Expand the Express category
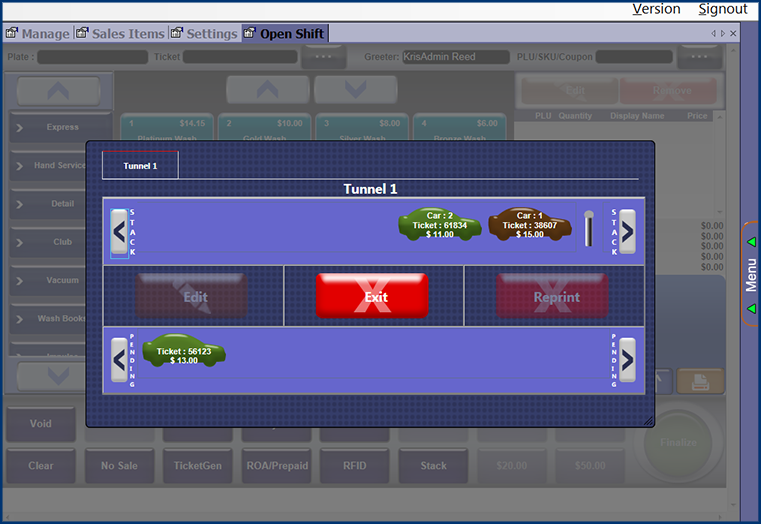The width and height of the screenshot is (761, 524). click(56, 127)
